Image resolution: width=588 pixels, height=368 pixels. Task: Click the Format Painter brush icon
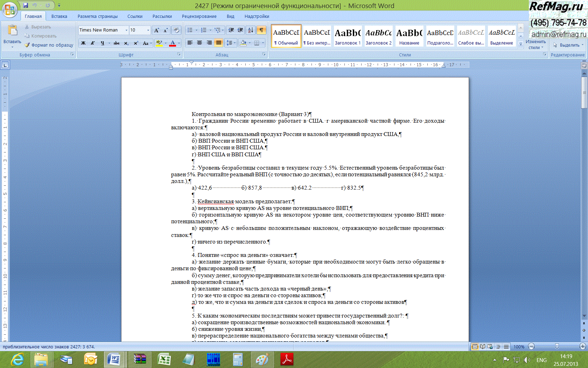[x=27, y=45]
